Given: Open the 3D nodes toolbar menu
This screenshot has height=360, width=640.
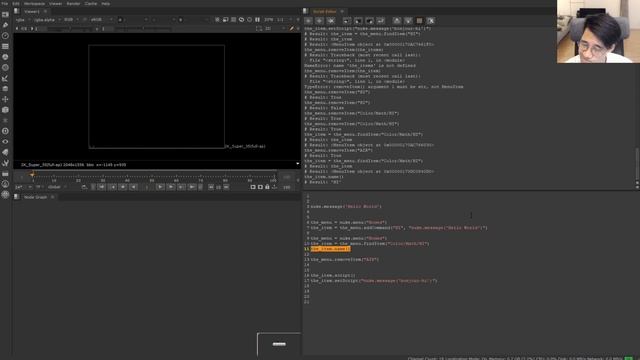Looking at the screenshot, I should point(5,110).
